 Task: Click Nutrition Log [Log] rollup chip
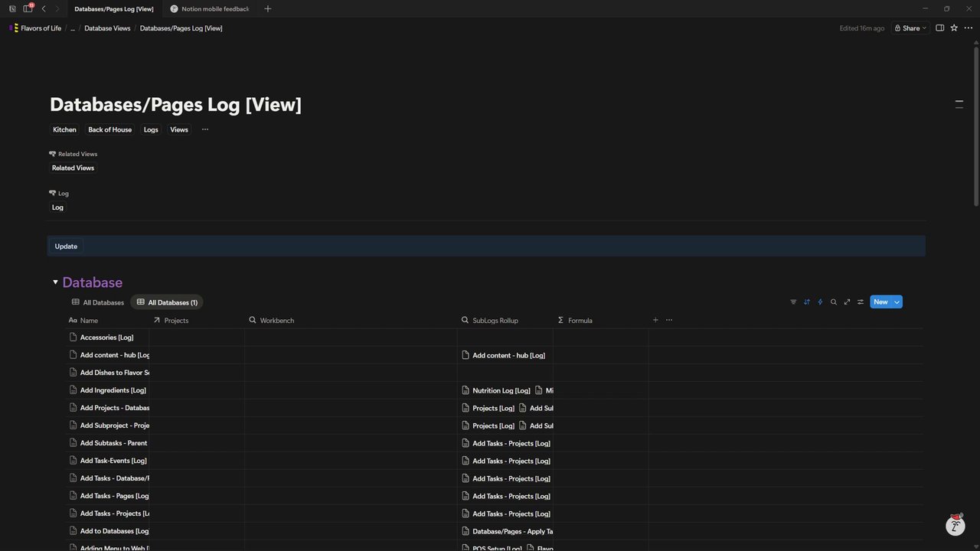(496, 390)
